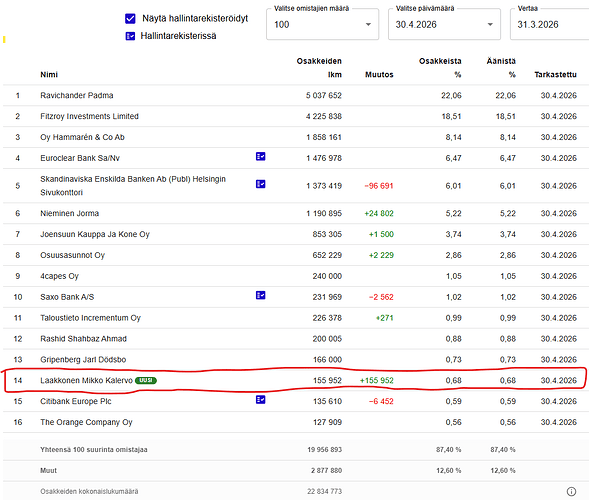The image size is (589, 500).
Task: Click share count 5 037 652
Action: (x=324, y=95)
